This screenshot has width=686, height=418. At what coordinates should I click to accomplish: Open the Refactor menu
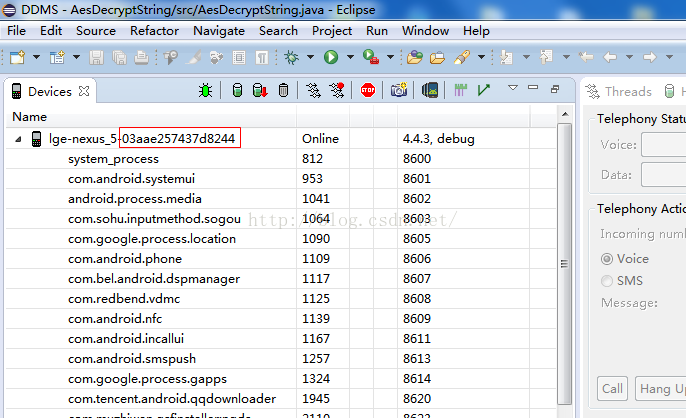(x=154, y=31)
